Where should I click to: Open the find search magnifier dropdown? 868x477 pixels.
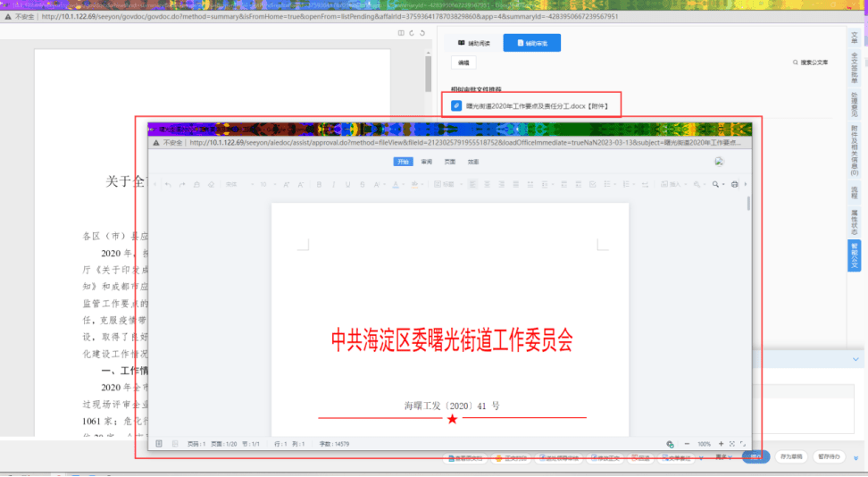[719, 185]
